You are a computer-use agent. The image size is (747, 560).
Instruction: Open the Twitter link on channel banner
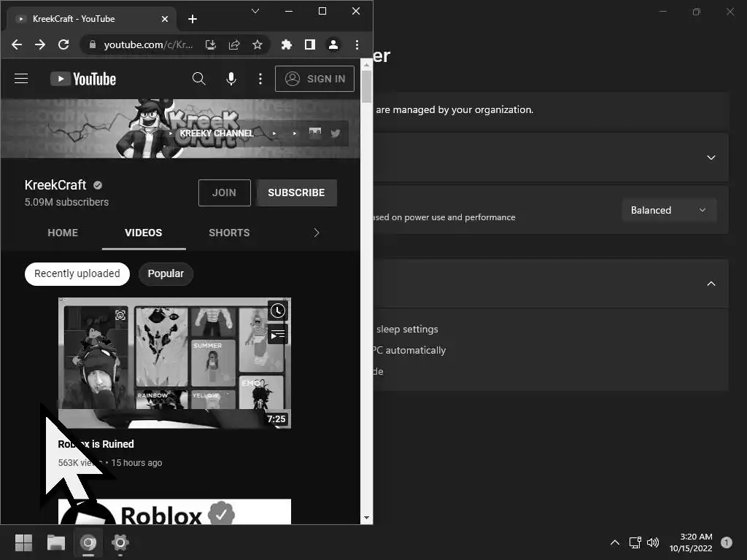336,133
